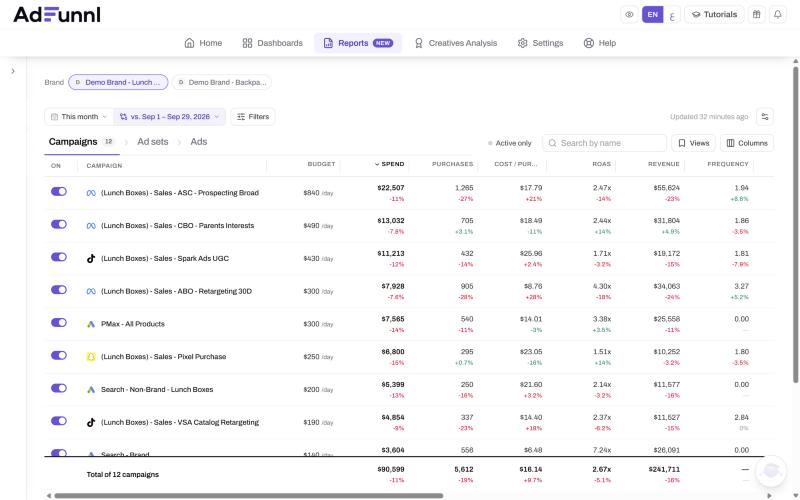
Task: Click revenue value $34,063
Action: click(x=666, y=286)
